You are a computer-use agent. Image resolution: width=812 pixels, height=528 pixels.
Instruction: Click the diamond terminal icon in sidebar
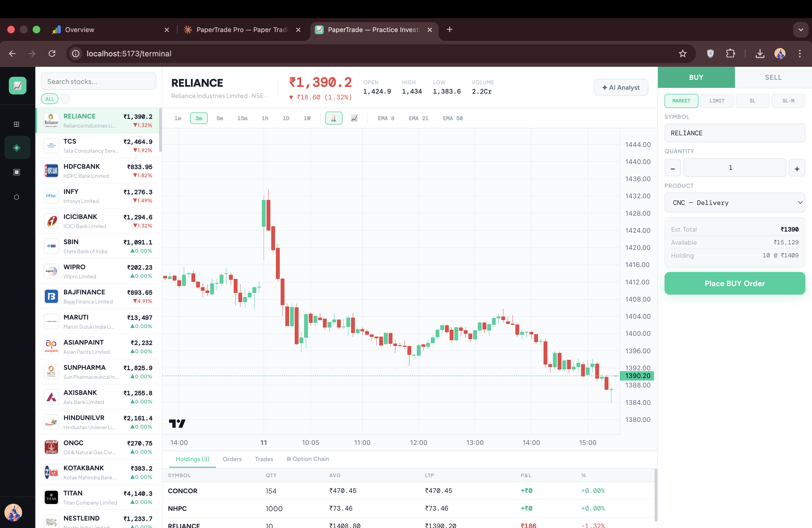click(17, 147)
